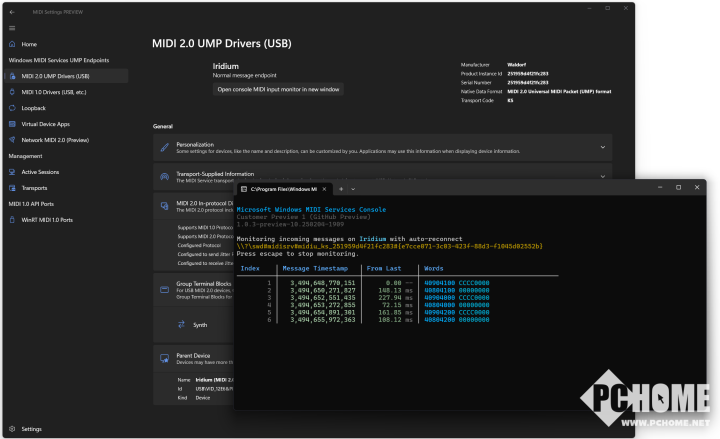Open console MIDI input monitor in new window

pos(278,90)
